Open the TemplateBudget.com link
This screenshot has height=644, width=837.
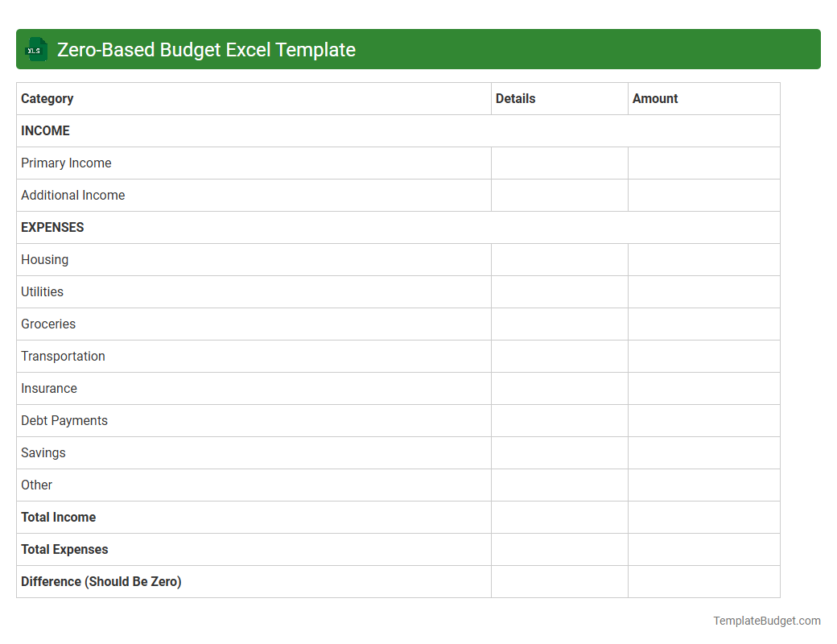[765, 621]
